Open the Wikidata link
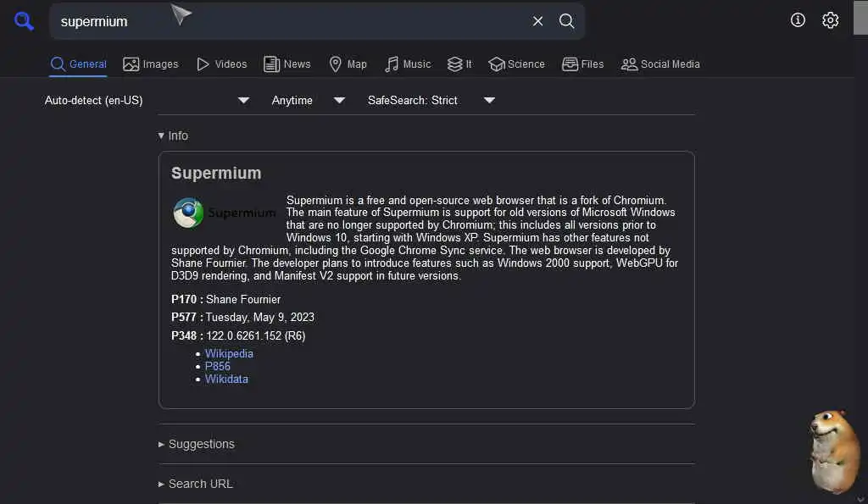Screen dimensions: 868x504 [x=226, y=379]
